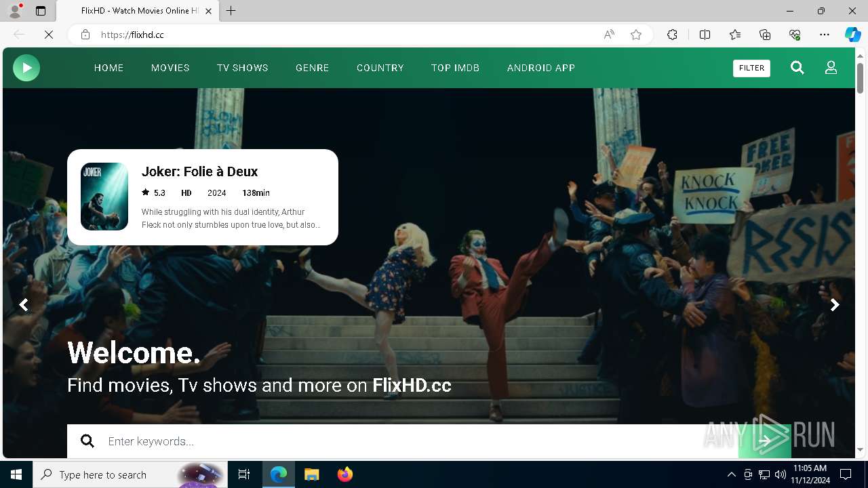Open the MOVIES section
The image size is (868, 488).
(x=170, y=68)
